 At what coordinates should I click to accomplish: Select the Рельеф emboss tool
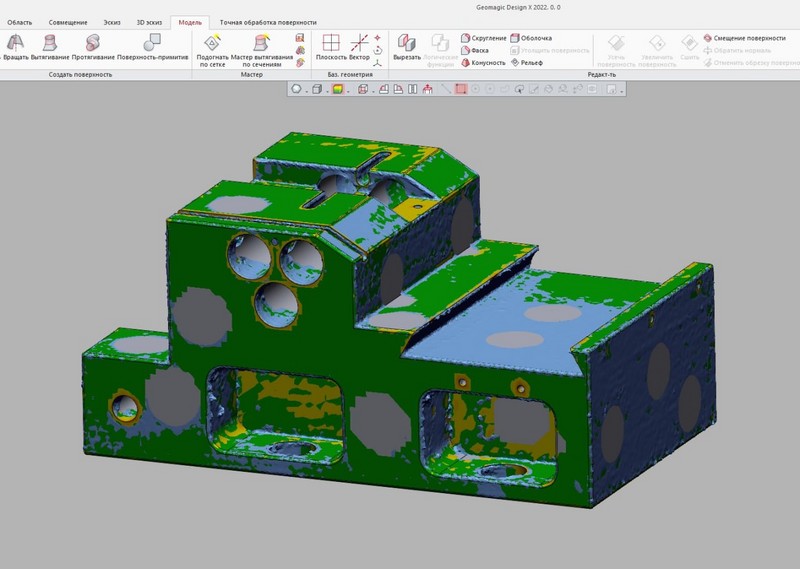tap(527, 62)
